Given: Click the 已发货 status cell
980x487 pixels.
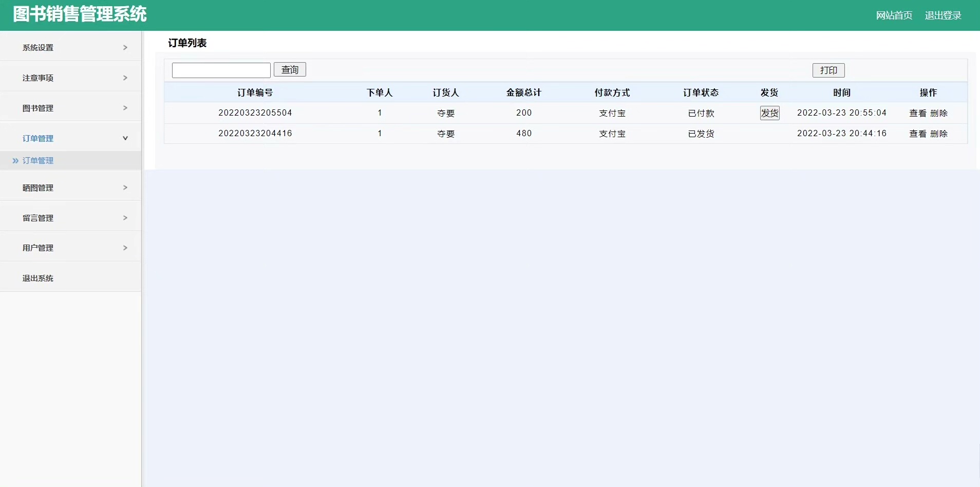Looking at the screenshot, I should tap(701, 134).
